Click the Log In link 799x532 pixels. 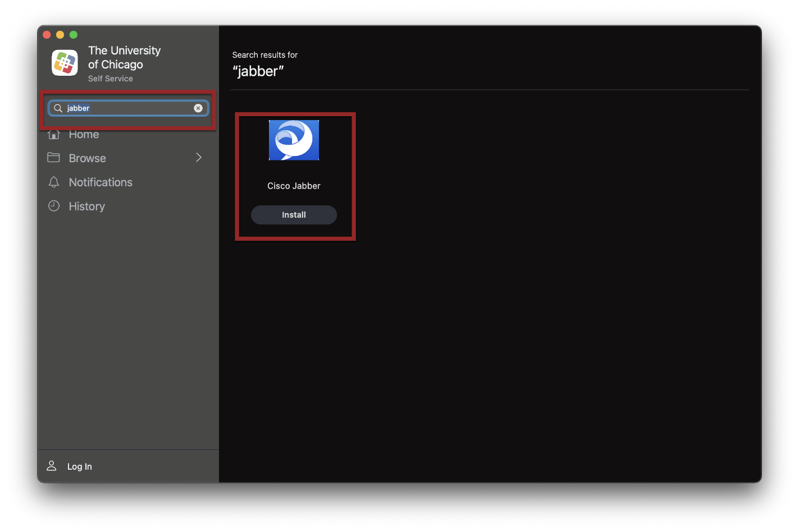pyautogui.click(x=80, y=466)
